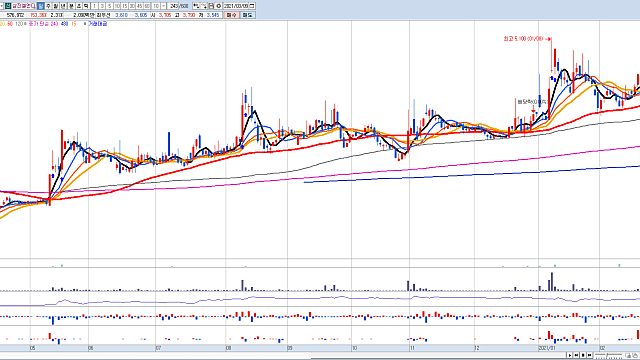Image resolution: width=640 pixels, height=360 pixels.
Task: Click the date field 2021/03/09
Action: 236,6
